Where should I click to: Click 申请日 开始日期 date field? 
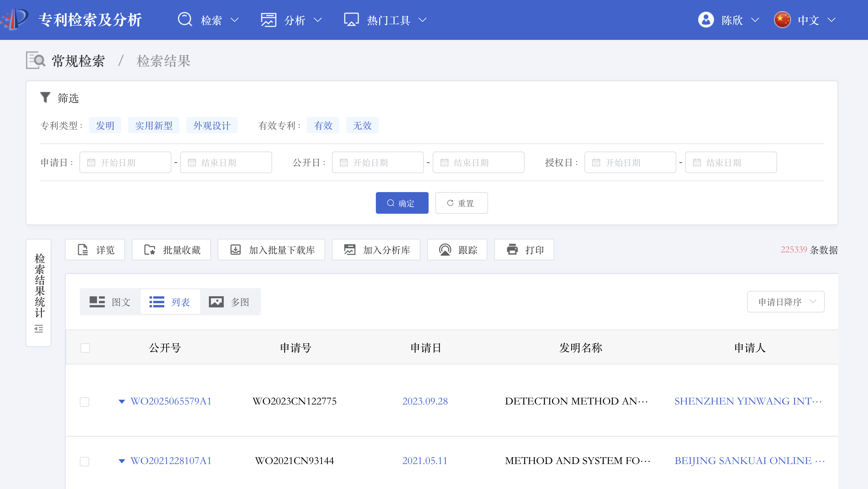pos(125,162)
